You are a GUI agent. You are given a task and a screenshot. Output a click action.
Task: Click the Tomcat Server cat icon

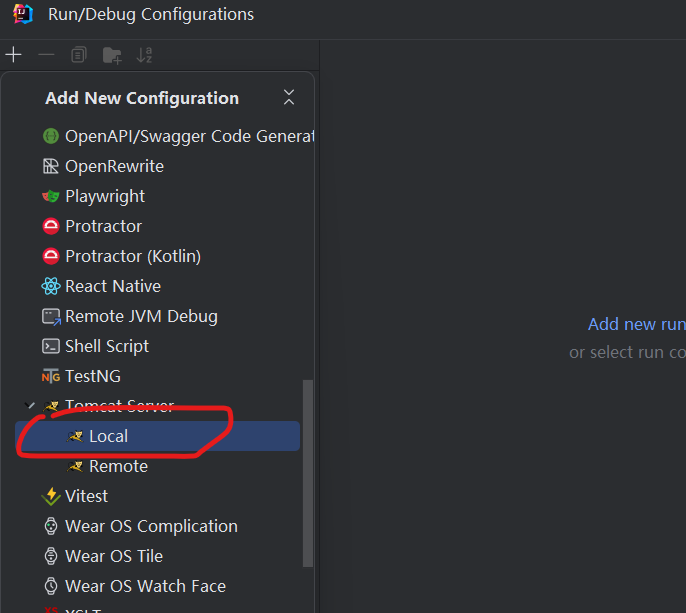tap(51, 406)
